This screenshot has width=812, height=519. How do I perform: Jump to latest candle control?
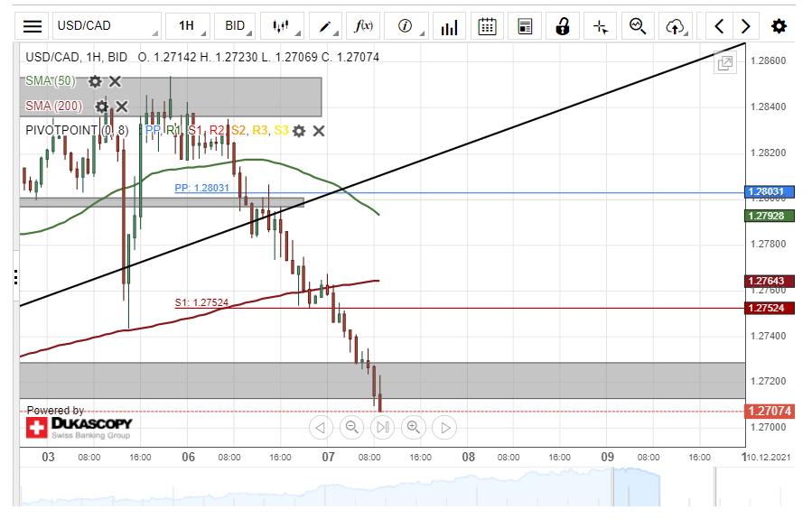pos(383,428)
